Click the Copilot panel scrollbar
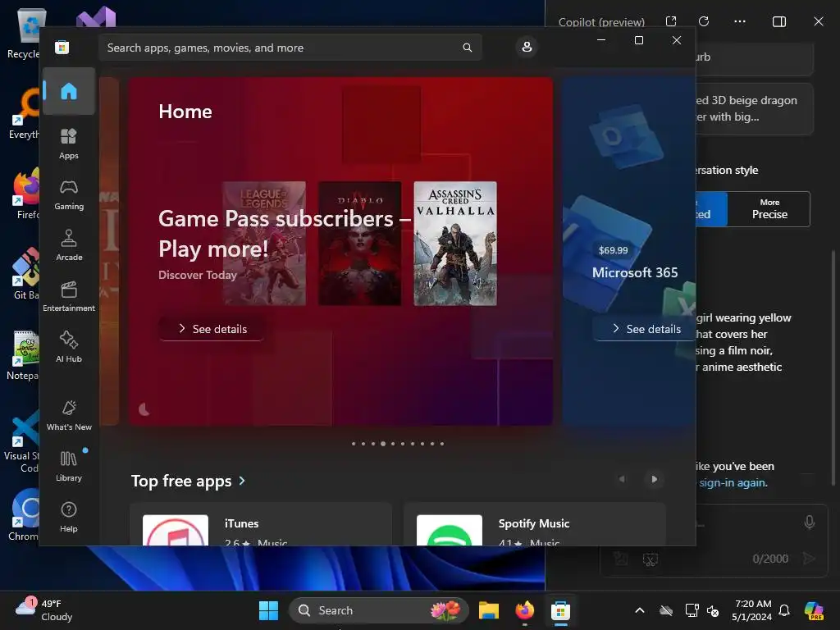 point(833,368)
